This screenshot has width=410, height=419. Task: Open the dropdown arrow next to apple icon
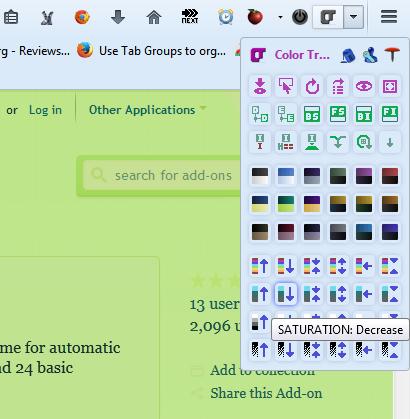[x=280, y=17]
